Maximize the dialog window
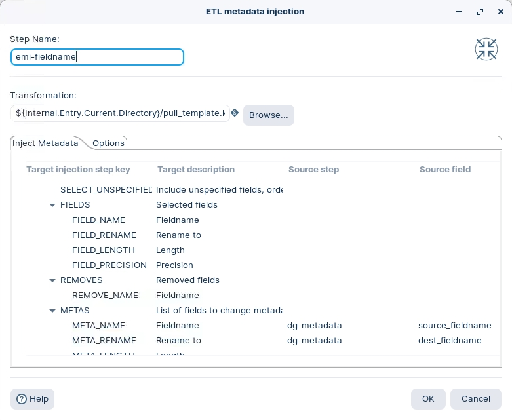The width and height of the screenshot is (512, 420). click(x=480, y=12)
